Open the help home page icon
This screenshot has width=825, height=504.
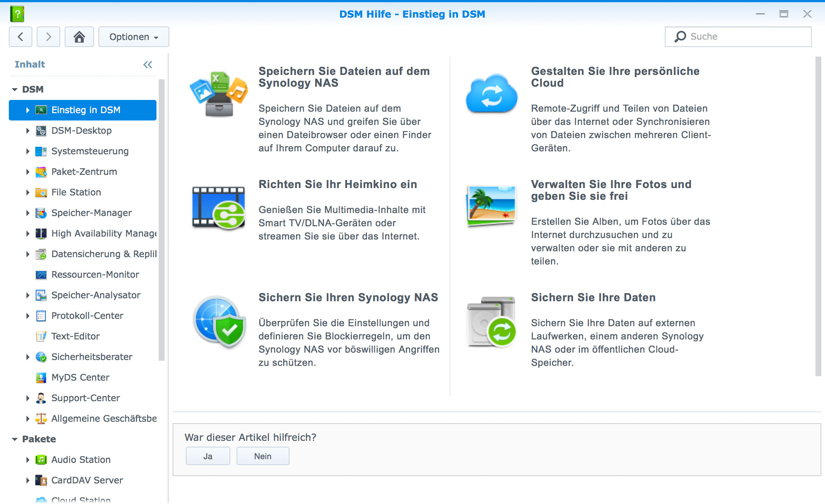pyautogui.click(x=79, y=37)
